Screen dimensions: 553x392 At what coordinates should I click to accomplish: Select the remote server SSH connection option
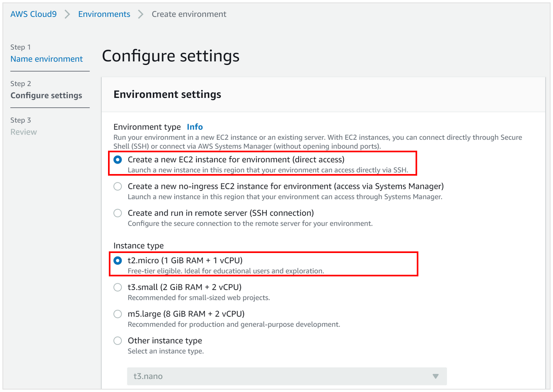point(118,213)
